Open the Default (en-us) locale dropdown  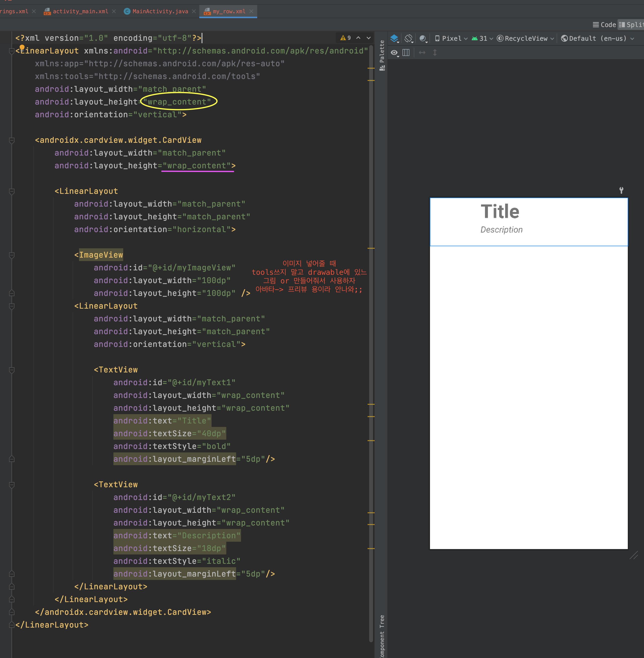click(x=597, y=39)
